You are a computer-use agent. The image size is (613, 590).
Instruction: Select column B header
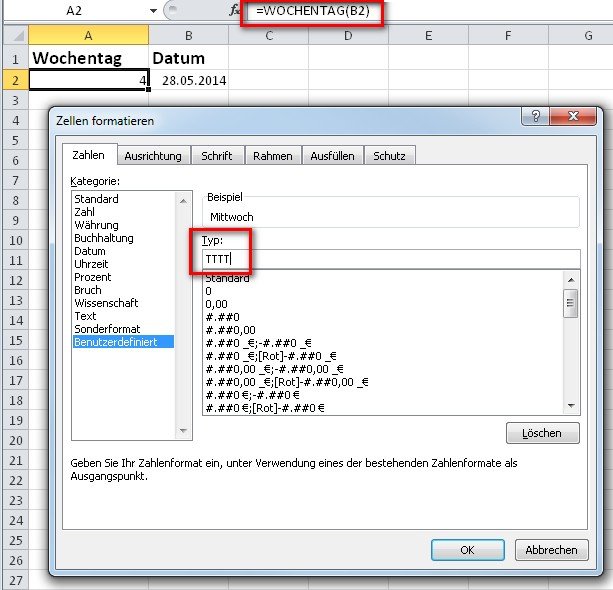(x=188, y=36)
